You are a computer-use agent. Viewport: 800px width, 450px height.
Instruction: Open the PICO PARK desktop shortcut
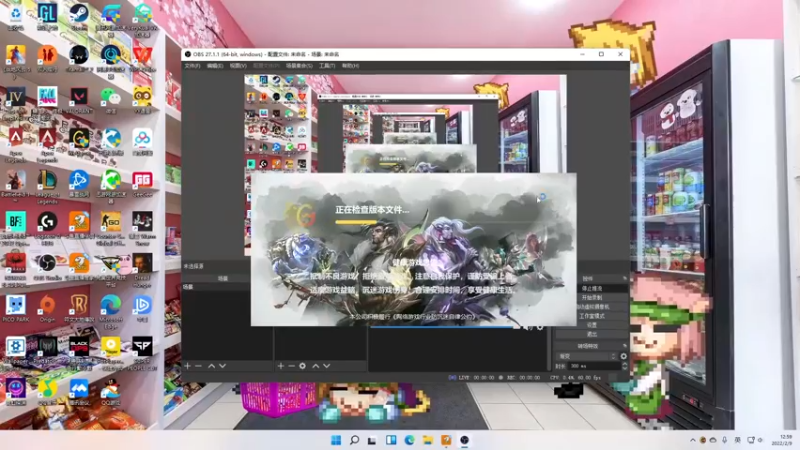tap(16, 309)
